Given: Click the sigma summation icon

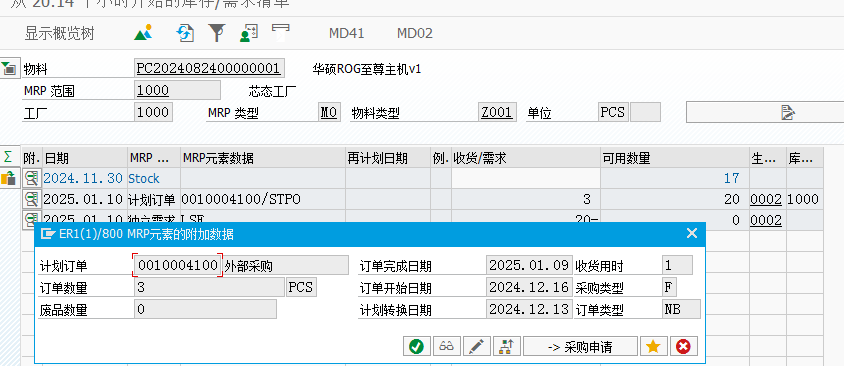Looking at the screenshot, I should pyautogui.click(x=8, y=157).
